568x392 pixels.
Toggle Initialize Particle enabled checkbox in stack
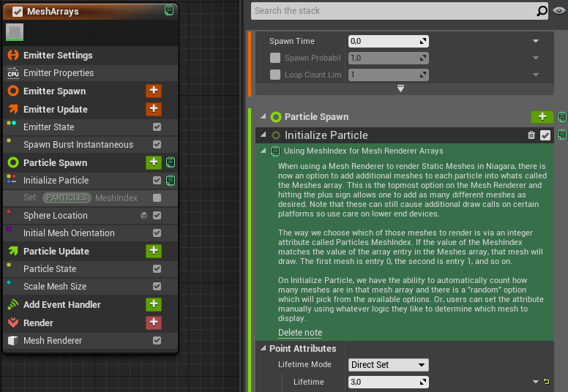(545, 135)
